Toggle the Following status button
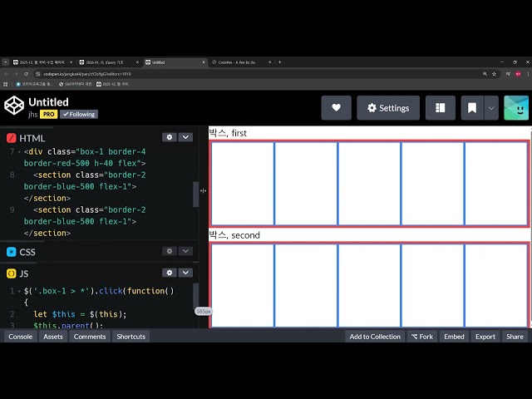 [79, 115]
